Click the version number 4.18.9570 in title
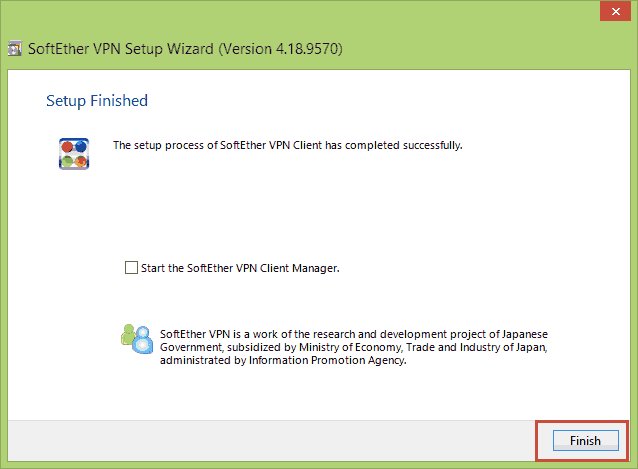 (x=308, y=49)
